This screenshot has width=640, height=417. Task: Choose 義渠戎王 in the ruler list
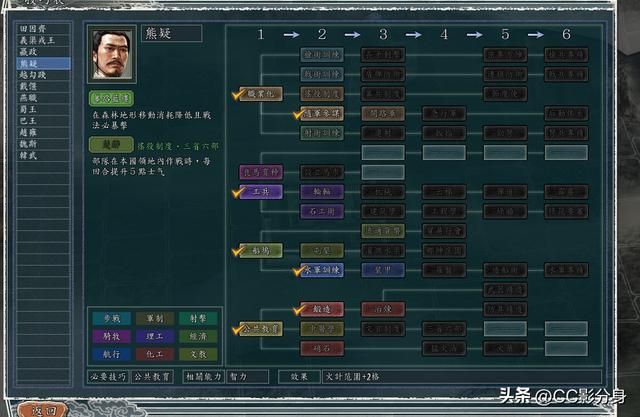click(x=43, y=40)
